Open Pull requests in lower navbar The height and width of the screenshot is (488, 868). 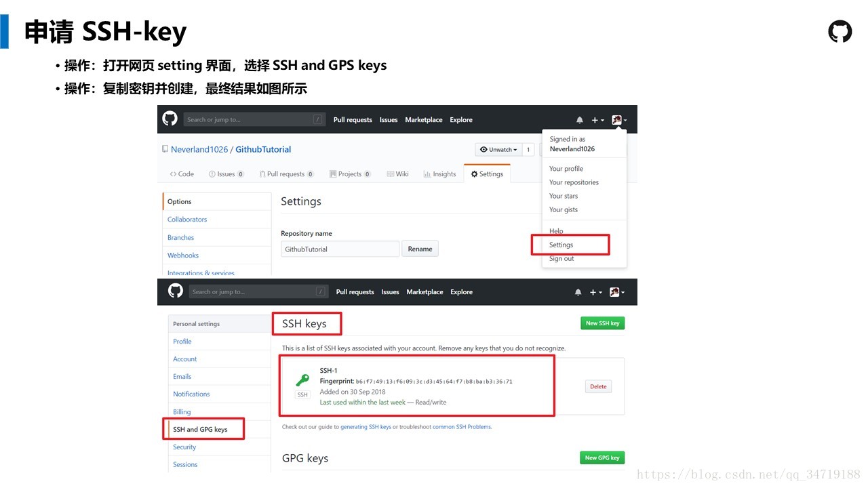click(355, 292)
